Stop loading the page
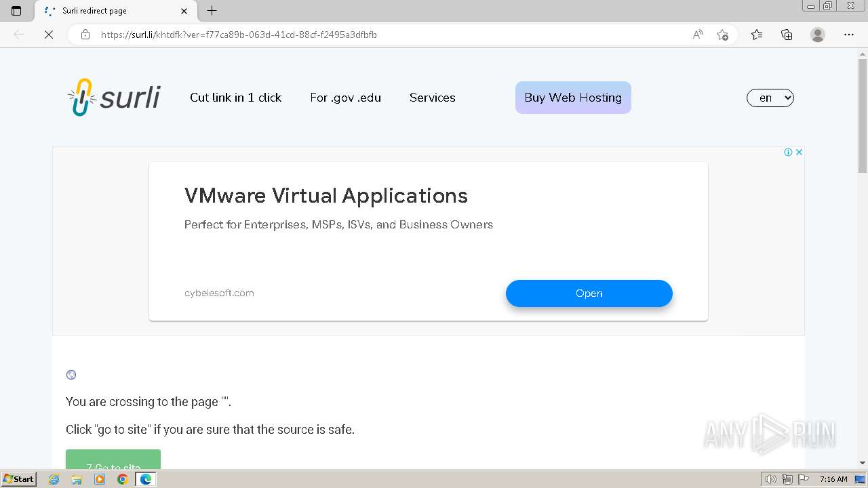Screen dimensions: 868x488 click(49, 35)
